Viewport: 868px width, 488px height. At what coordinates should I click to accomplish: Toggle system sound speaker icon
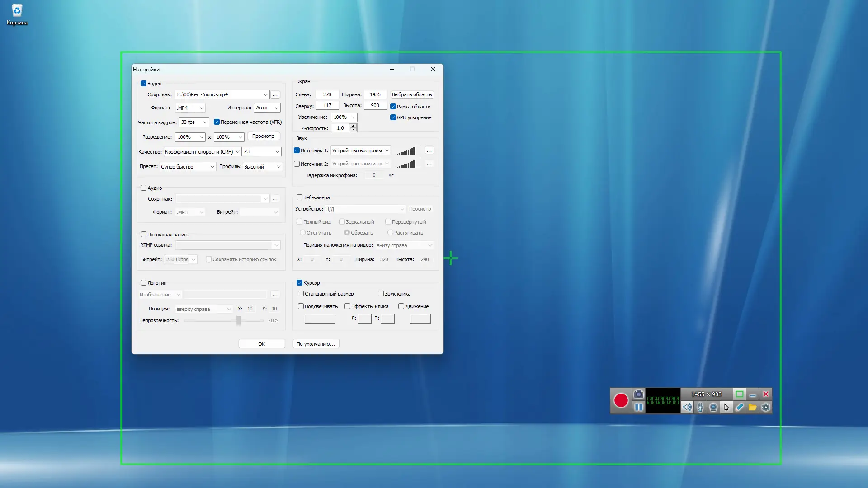[x=687, y=407]
